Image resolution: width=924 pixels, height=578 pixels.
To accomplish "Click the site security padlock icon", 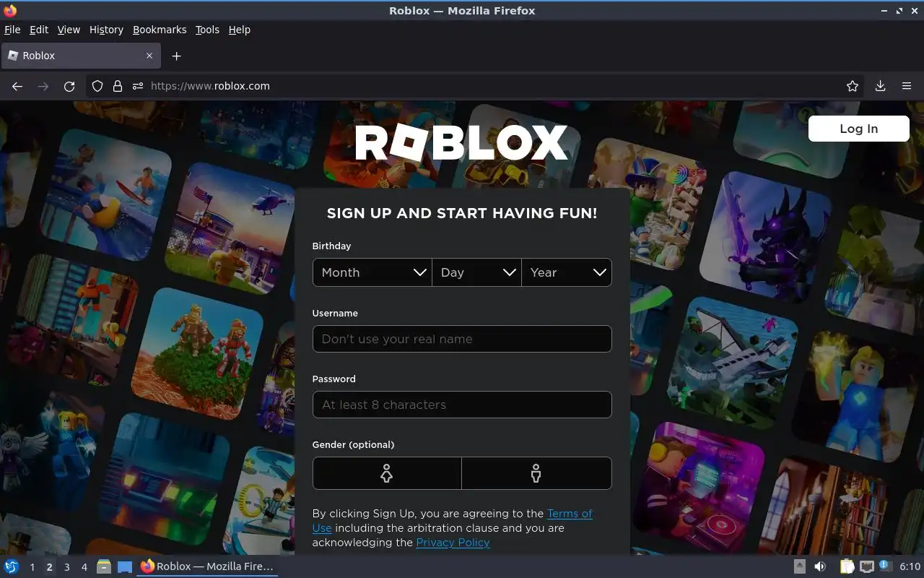I will tap(118, 86).
